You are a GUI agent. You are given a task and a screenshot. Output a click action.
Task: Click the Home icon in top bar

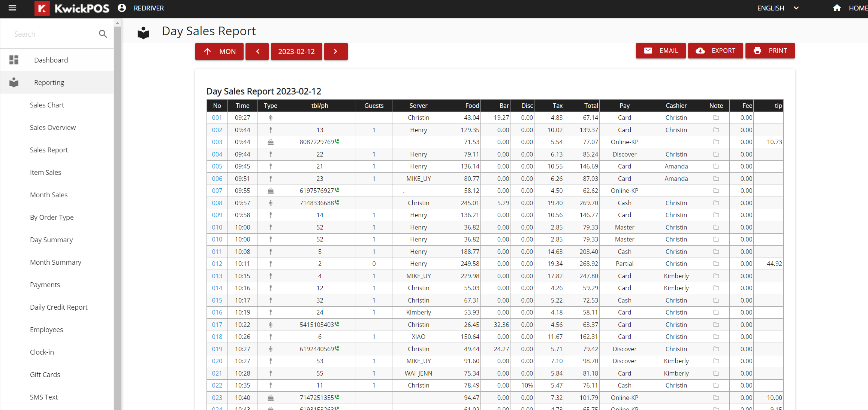point(837,8)
